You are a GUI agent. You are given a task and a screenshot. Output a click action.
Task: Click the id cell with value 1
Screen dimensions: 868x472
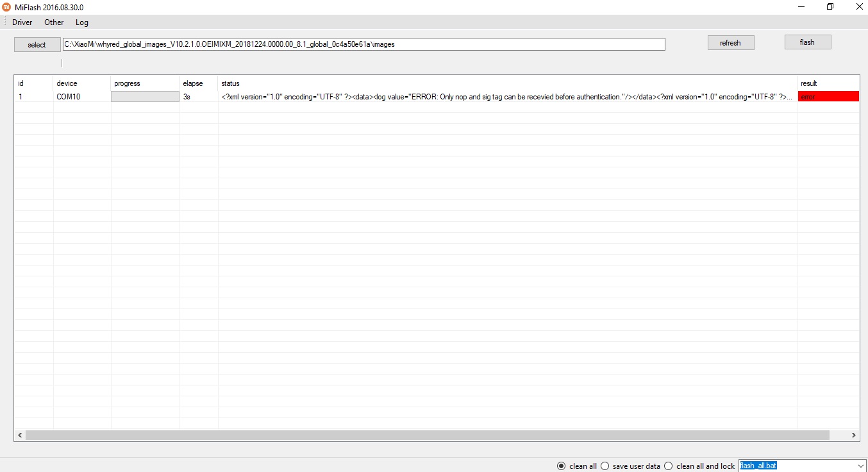pos(33,97)
